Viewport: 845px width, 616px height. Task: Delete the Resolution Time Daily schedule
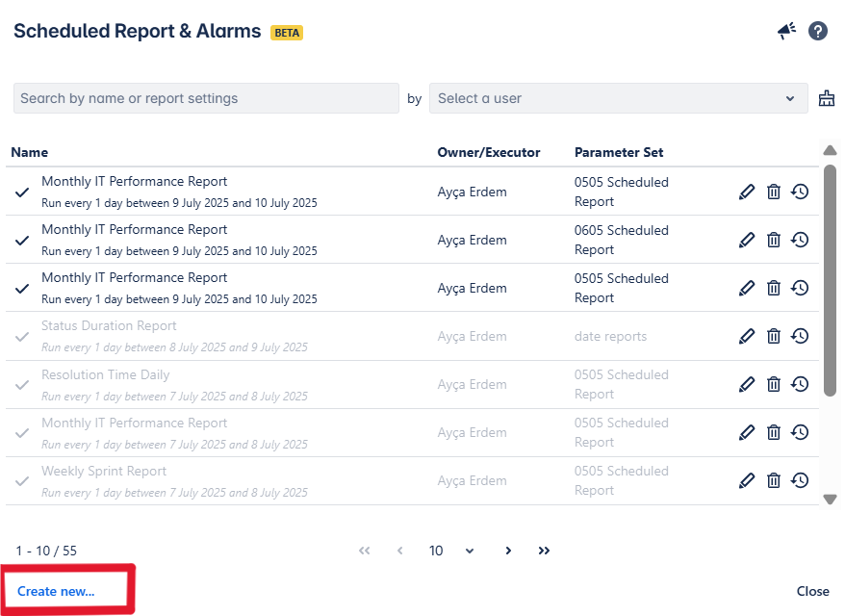click(773, 384)
